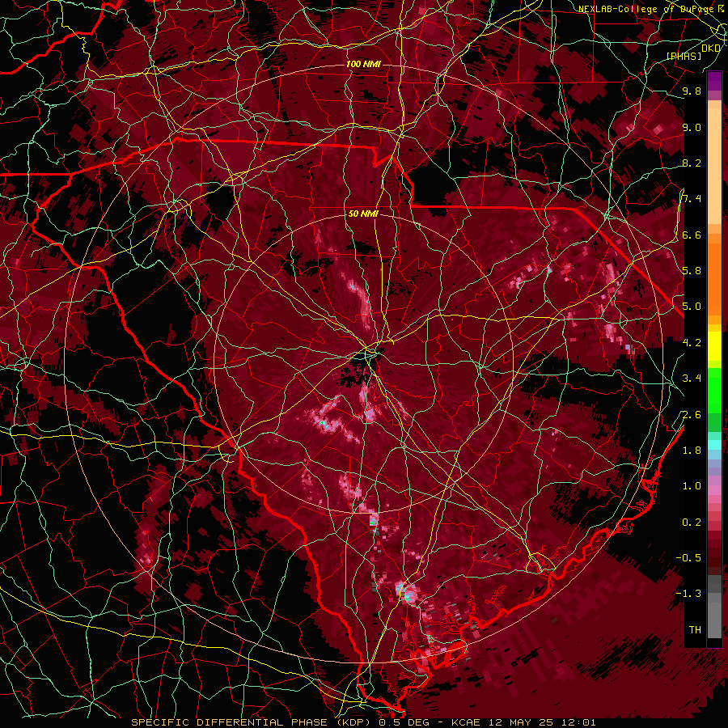
Task: Click the [PHAS] units label
Action: click(684, 57)
